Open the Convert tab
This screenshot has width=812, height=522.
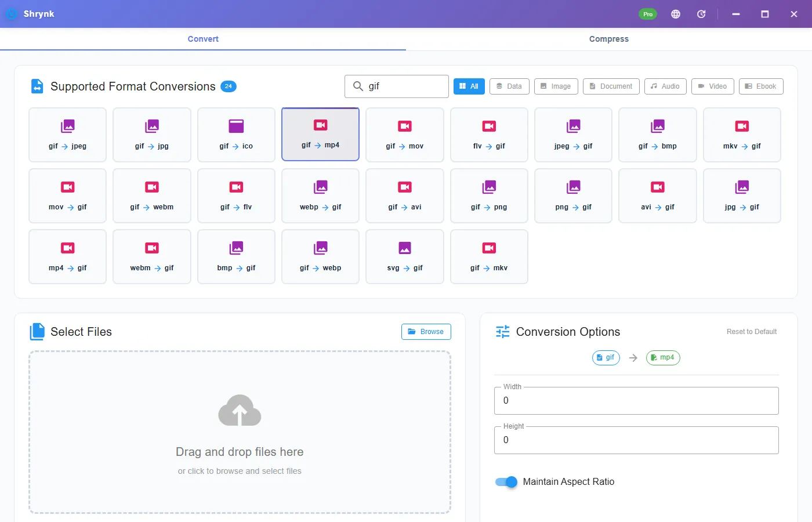[x=203, y=39]
